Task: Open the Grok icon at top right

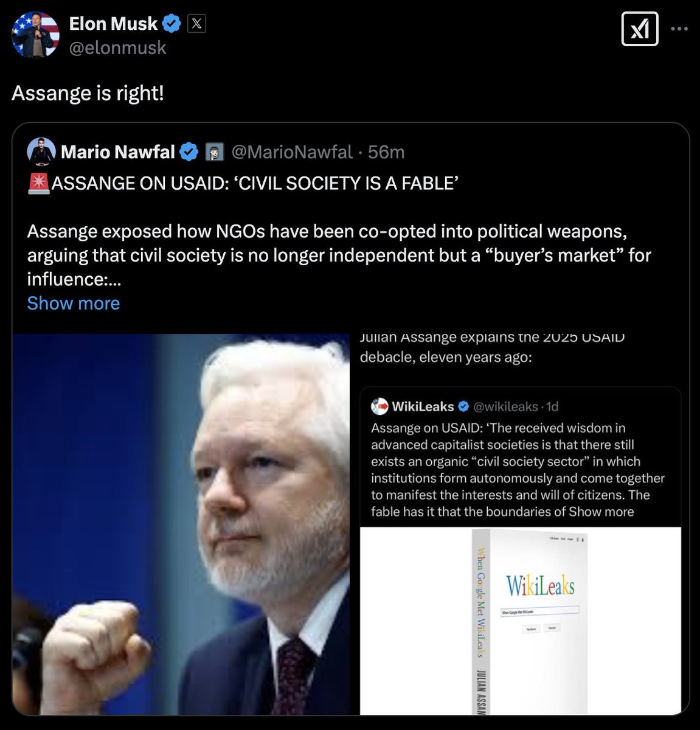Action: (x=639, y=29)
